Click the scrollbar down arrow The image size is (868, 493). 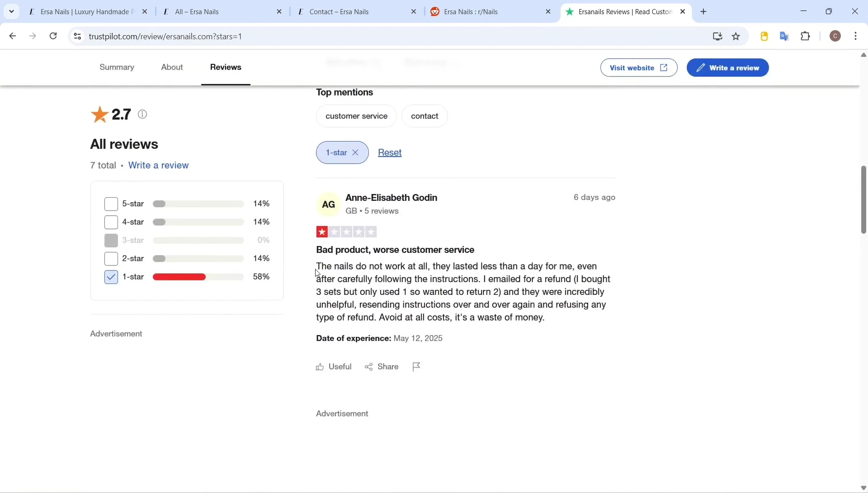tap(863, 488)
